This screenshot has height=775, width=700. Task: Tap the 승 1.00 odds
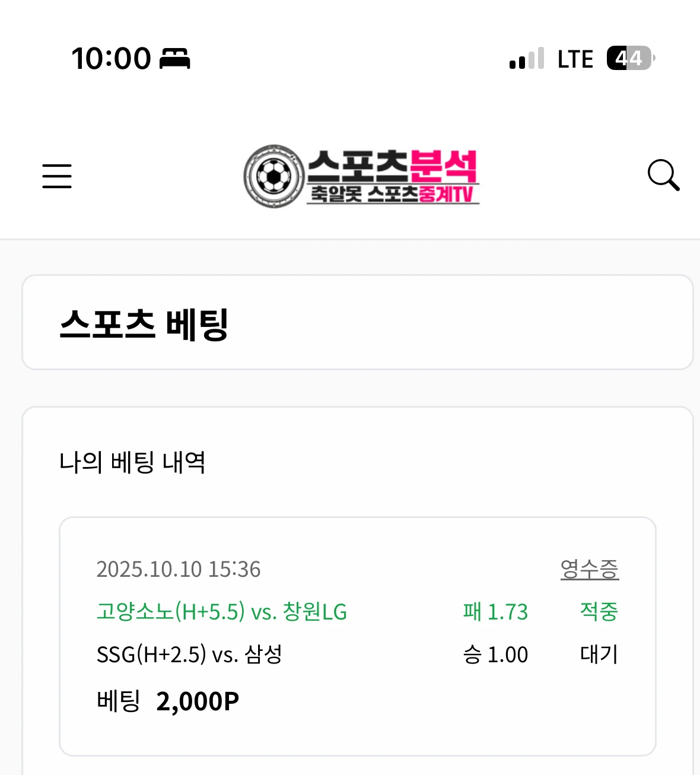click(x=495, y=655)
